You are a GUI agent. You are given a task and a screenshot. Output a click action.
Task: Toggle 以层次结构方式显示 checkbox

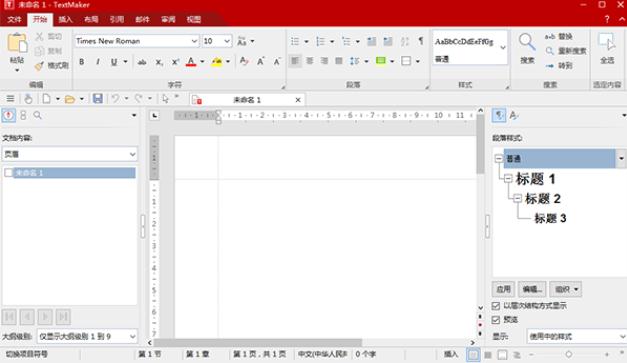tap(496, 306)
